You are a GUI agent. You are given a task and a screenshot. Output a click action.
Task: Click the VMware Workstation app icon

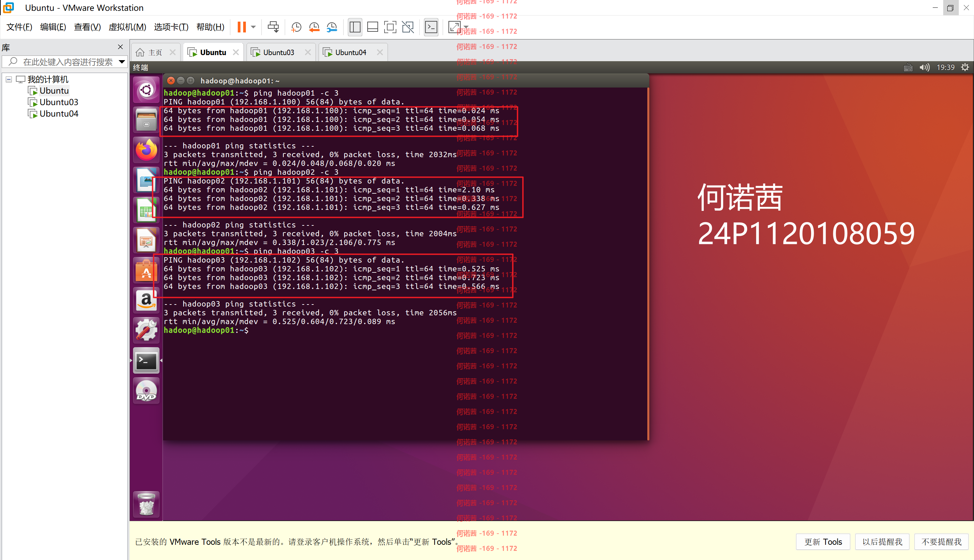[x=8, y=7]
